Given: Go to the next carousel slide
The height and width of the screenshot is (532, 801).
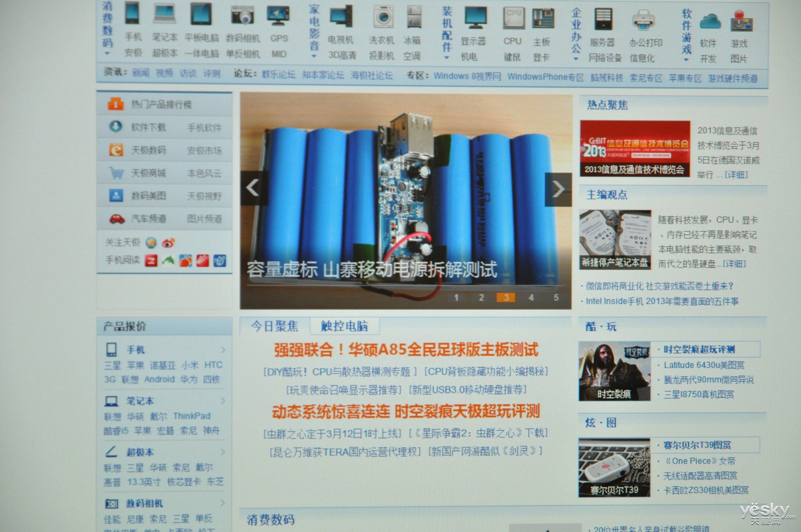Looking at the screenshot, I should click(x=558, y=189).
